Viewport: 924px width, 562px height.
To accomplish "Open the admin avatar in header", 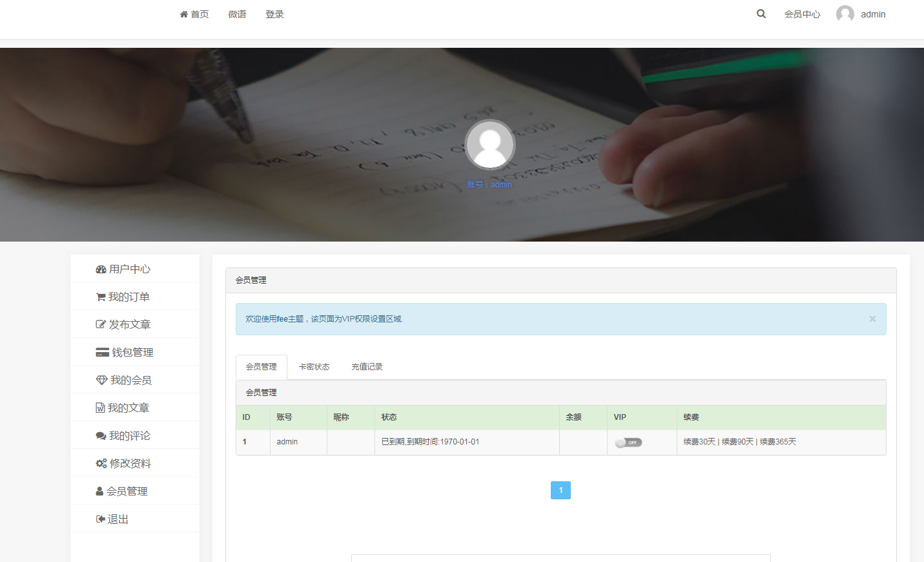I will pos(845,14).
